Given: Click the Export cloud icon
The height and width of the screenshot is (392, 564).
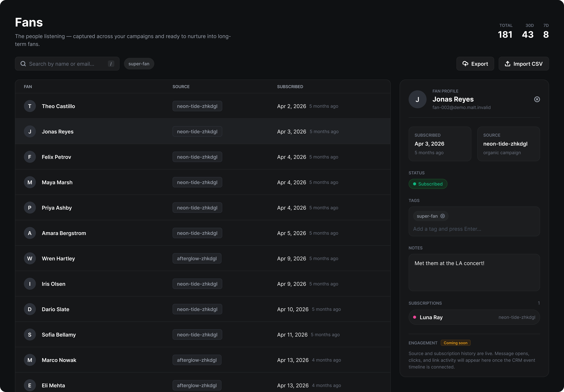Looking at the screenshot, I should [x=465, y=64].
